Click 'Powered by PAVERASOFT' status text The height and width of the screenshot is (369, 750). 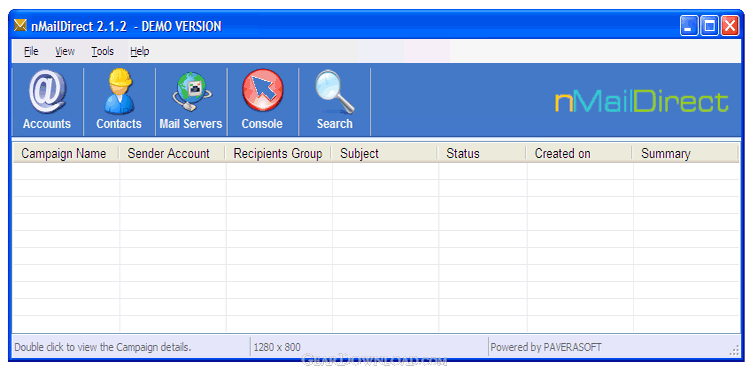pyautogui.click(x=546, y=347)
